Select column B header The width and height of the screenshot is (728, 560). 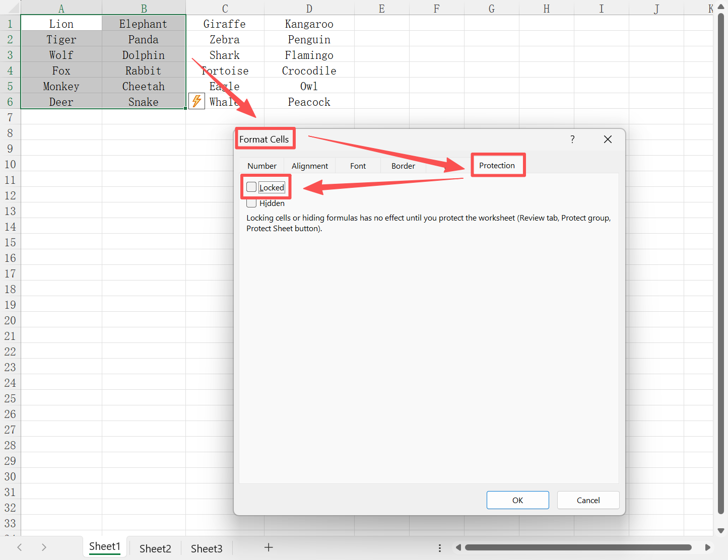tap(144, 8)
